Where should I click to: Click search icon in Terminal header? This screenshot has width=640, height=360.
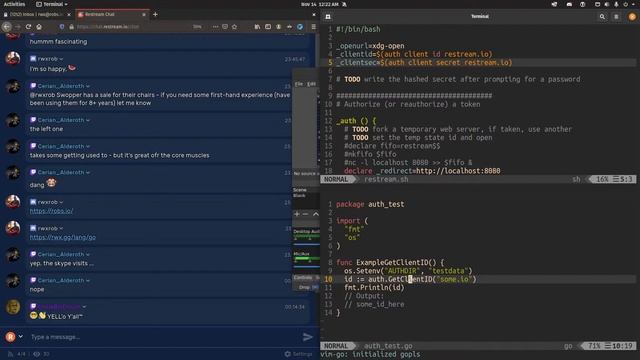click(602, 17)
